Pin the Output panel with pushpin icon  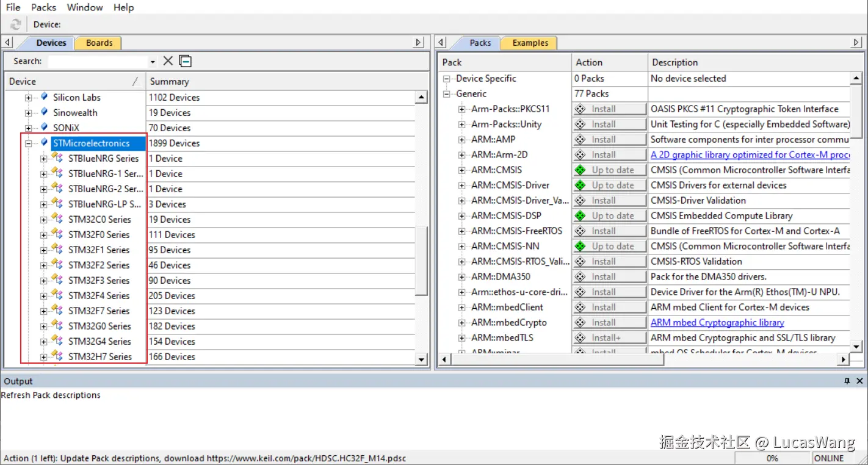click(847, 381)
